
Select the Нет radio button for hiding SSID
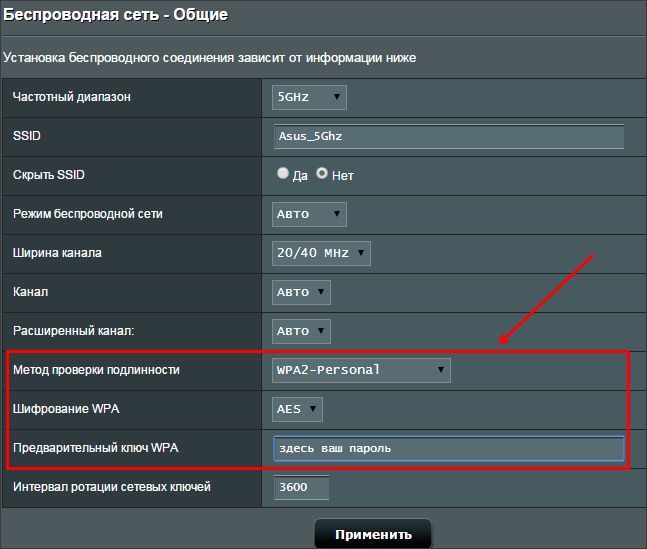pyautogui.click(x=322, y=173)
